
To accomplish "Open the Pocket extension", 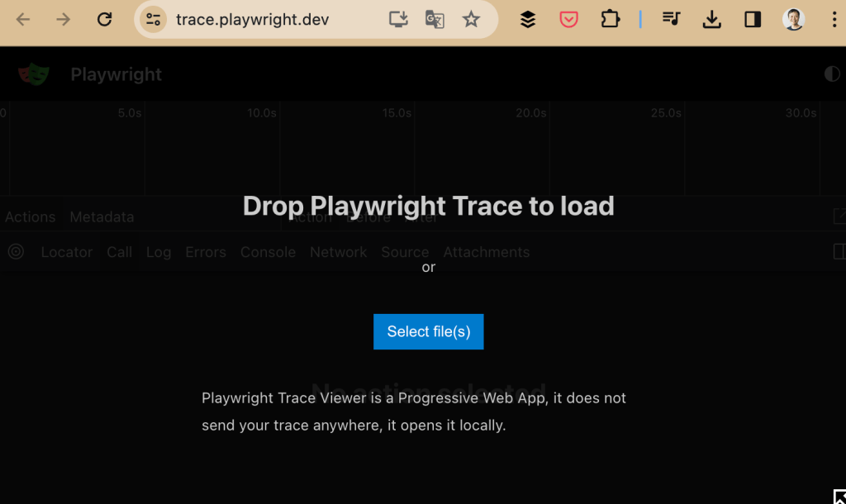I will (x=568, y=20).
